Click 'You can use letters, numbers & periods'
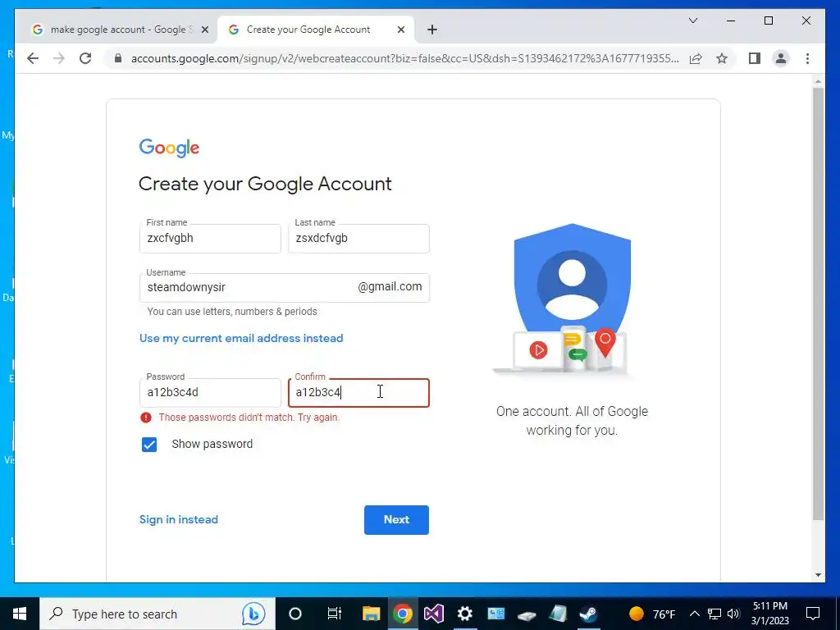This screenshot has width=840, height=630. 232,311
